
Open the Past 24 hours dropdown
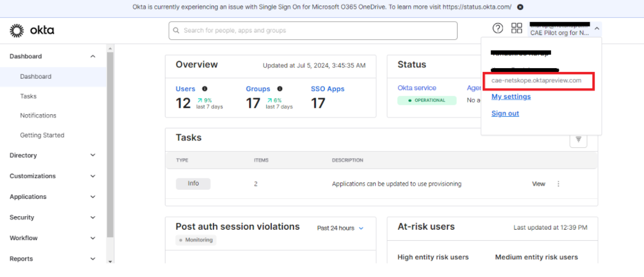tap(341, 228)
